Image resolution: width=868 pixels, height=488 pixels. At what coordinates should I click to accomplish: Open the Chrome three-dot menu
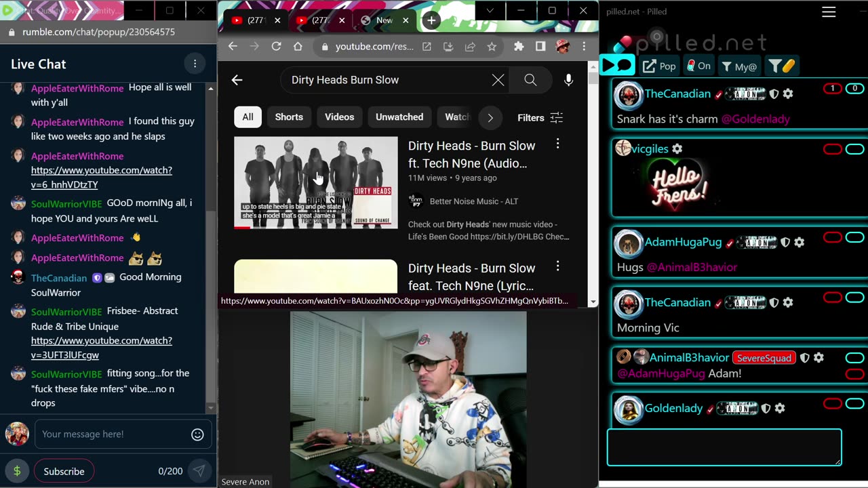[584, 46]
